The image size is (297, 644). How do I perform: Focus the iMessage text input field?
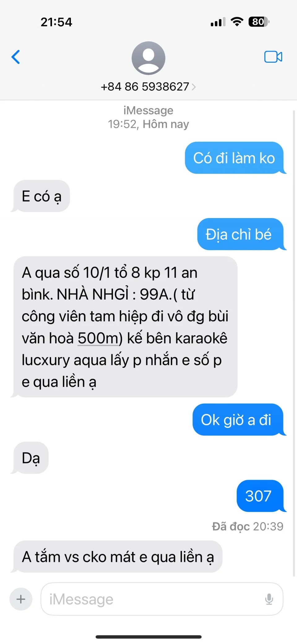[162, 599]
